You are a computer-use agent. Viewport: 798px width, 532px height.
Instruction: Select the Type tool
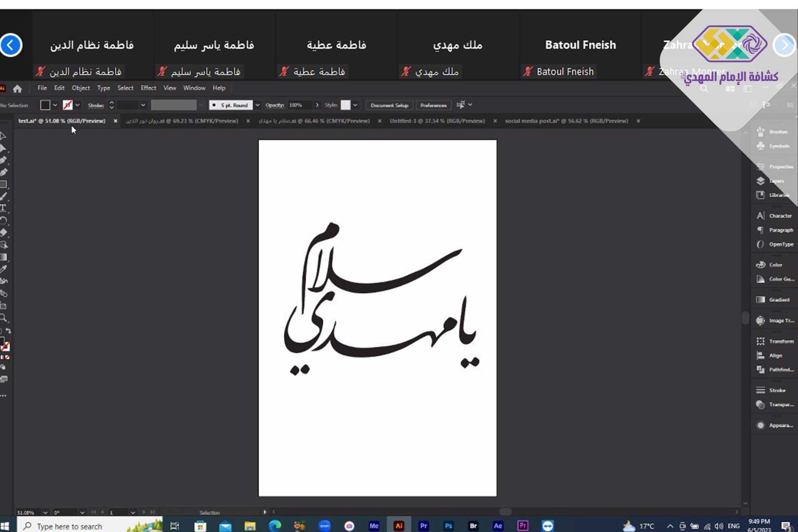coord(3,208)
